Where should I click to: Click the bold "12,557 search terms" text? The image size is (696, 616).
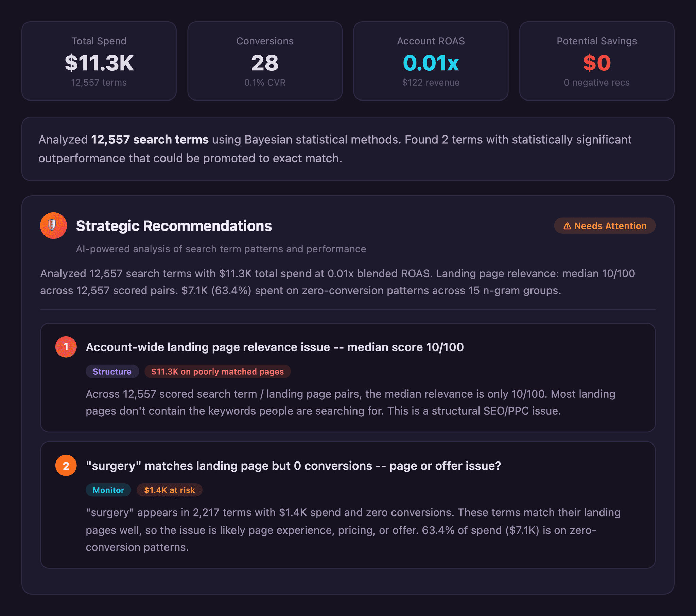tap(150, 140)
